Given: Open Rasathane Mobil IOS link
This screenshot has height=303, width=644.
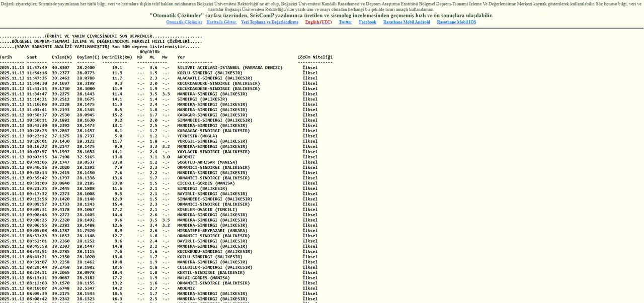Looking at the screenshot, I should click(x=456, y=22).
